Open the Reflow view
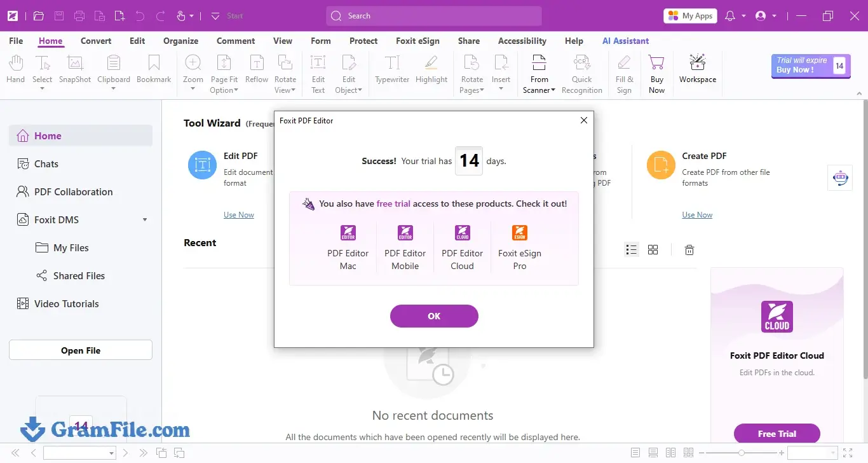868x463 pixels. pos(257,69)
